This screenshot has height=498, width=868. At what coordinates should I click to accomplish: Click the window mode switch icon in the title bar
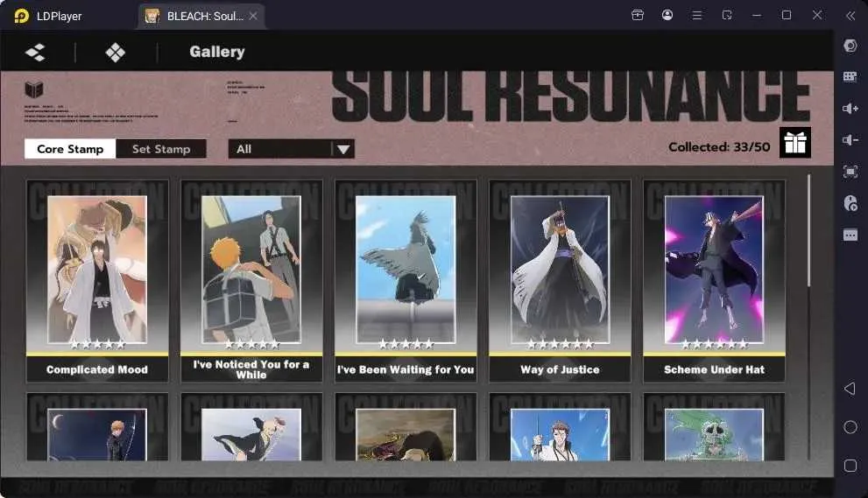tap(727, 15)
